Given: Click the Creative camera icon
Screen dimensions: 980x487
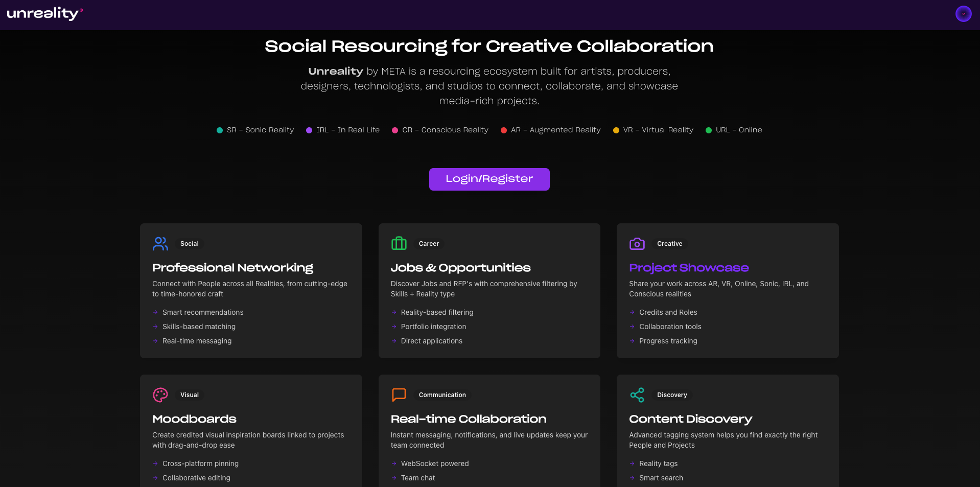Looking at the screenshot, I should point(637,244).
